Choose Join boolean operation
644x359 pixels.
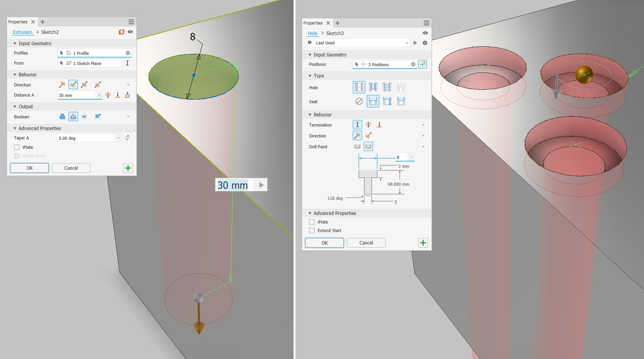click(x=62, y=116)
